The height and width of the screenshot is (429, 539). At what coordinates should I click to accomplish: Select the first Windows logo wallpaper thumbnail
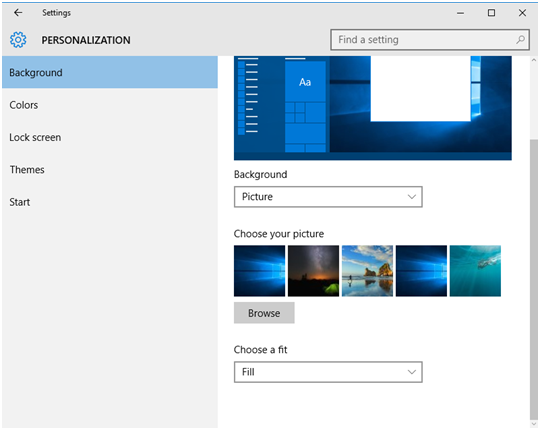click(x=260, y=271)
